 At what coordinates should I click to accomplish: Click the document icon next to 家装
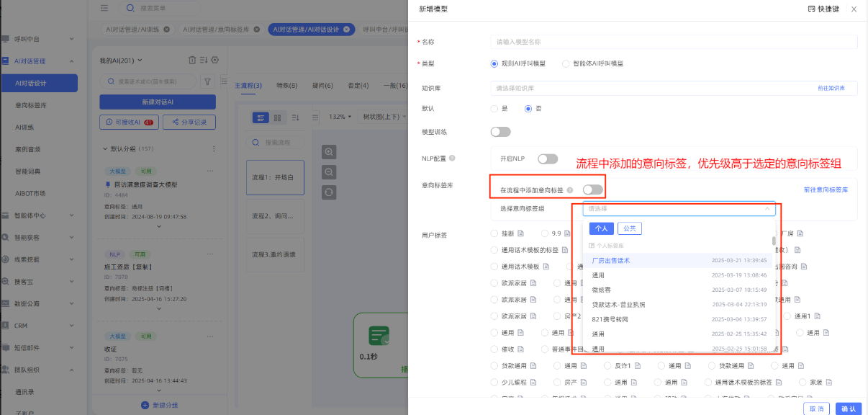pyautogui.click(x=828, y=383)
